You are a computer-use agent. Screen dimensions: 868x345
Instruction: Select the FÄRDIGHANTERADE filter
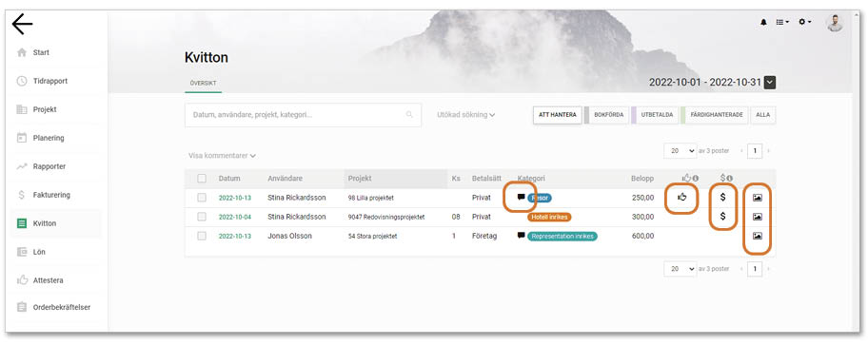pyautogui.click(x=716, y=115)
